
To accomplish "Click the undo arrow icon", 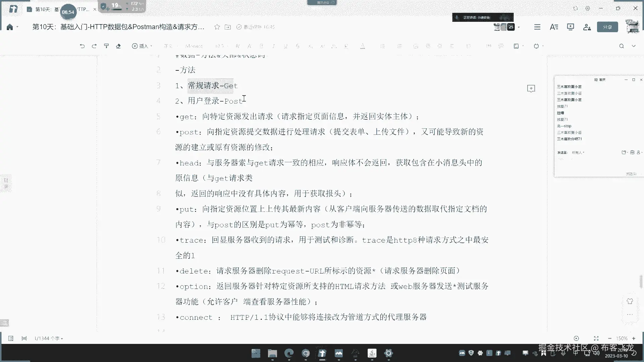I will point(82,46).
